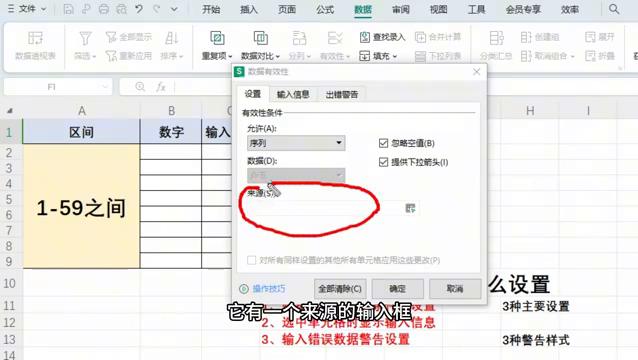Expand the 文件 menu arrow
This screenshot has width=638, height=360.
coord(44,9)
